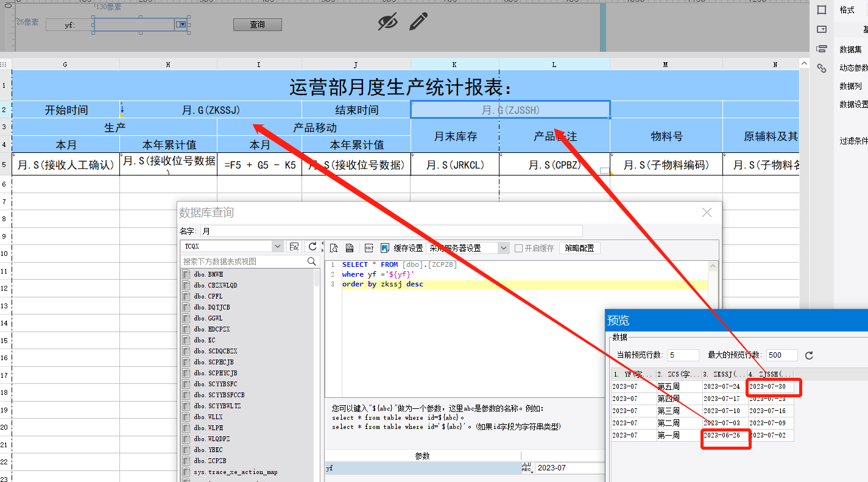Viewport: 868px width, 482px height.
Task: Select dbo.CBZXWLQD in table list
Action: coord(216,285)
